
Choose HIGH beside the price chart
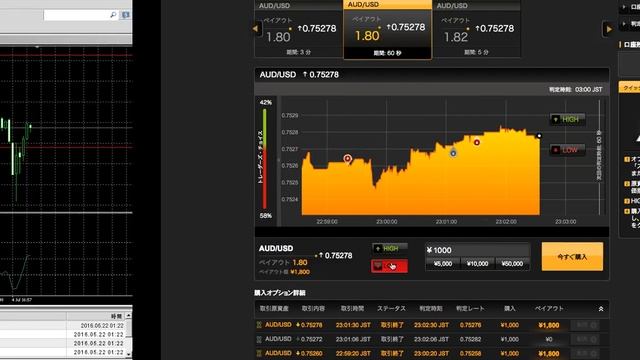click(x=567, y=119)
